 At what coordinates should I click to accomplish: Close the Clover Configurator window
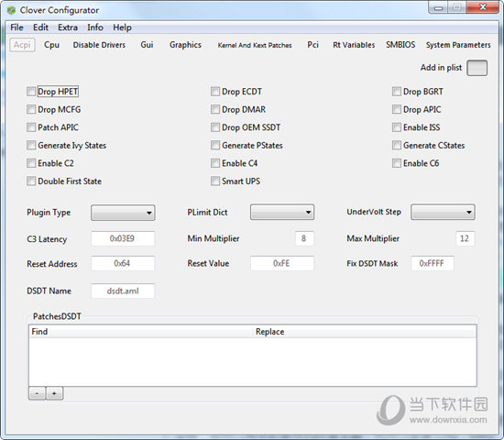pos(482,7)
